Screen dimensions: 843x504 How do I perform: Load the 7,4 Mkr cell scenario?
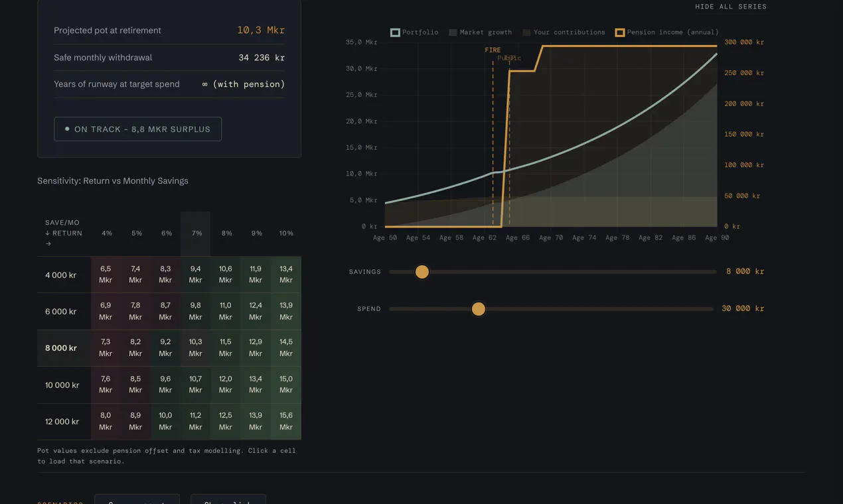click(x=135, y=275)
